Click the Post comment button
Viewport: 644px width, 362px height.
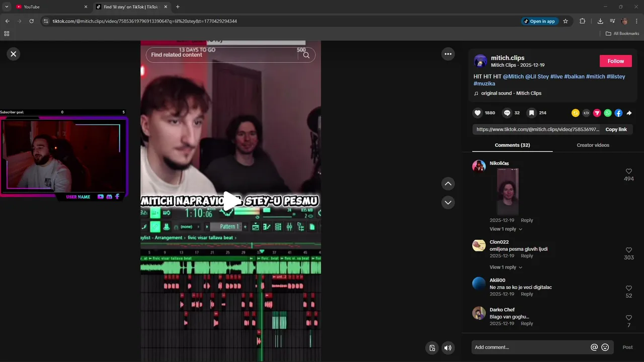627,347
